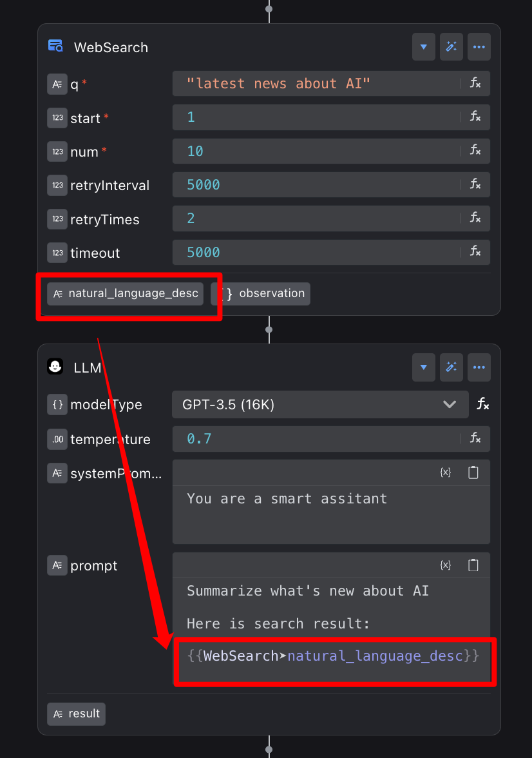Viewport: 532px width, 758px height.
Task: Select the natural_language_desc output tag
Action: coord(126,294)
